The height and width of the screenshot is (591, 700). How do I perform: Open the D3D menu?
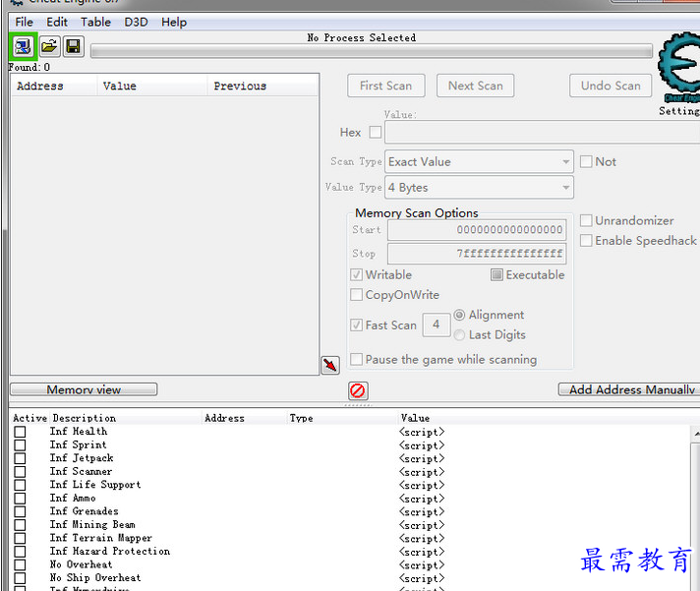click(x=136, y=22)
